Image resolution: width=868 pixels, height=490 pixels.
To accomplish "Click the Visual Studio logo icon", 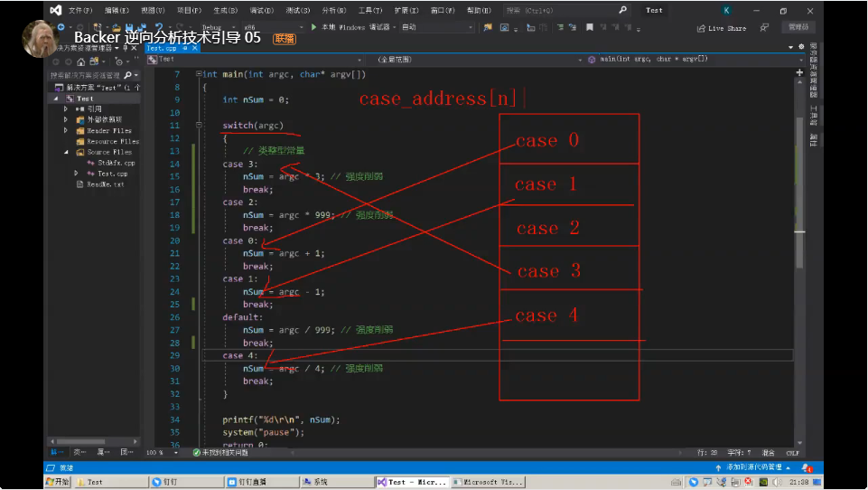I will click(x=56, y=11).
